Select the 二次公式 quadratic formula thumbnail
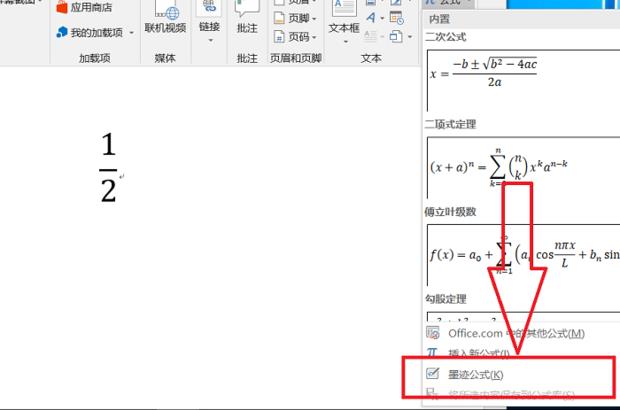The width and height of the screenshot is (620, 410). 523,80
